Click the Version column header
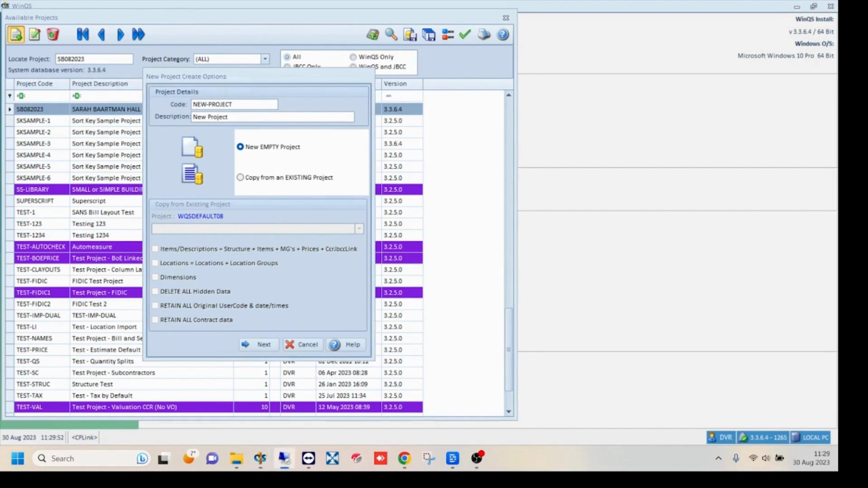This screenshot has height=488, width=868. tap(395, 84)
